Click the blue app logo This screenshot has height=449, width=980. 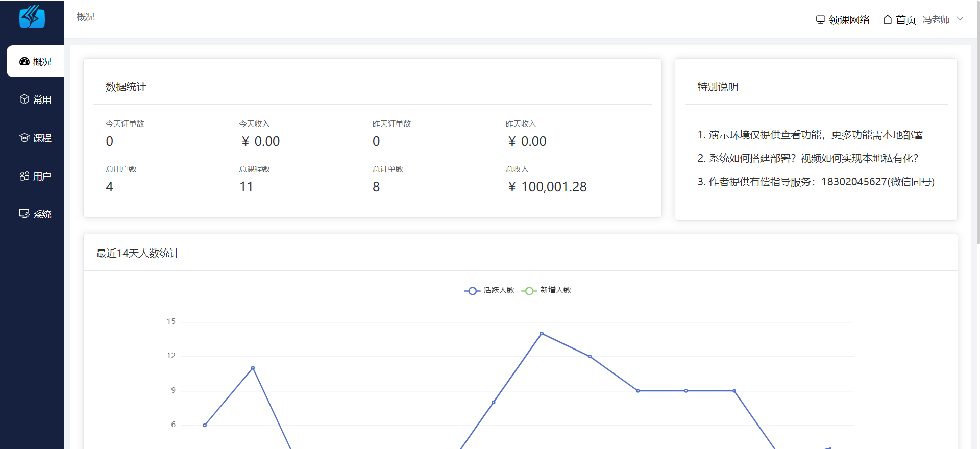[32, 17]
